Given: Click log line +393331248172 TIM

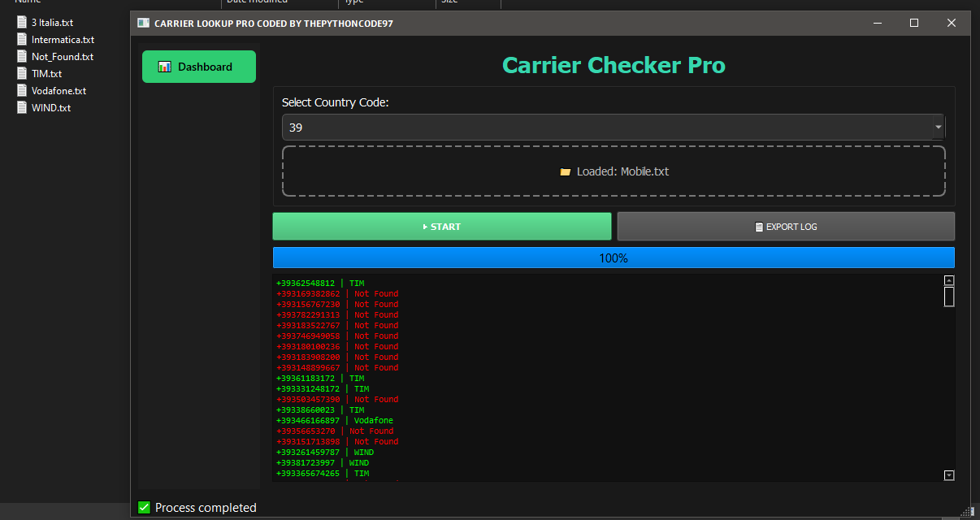Looking at the screenshot, I should [323, 389].
